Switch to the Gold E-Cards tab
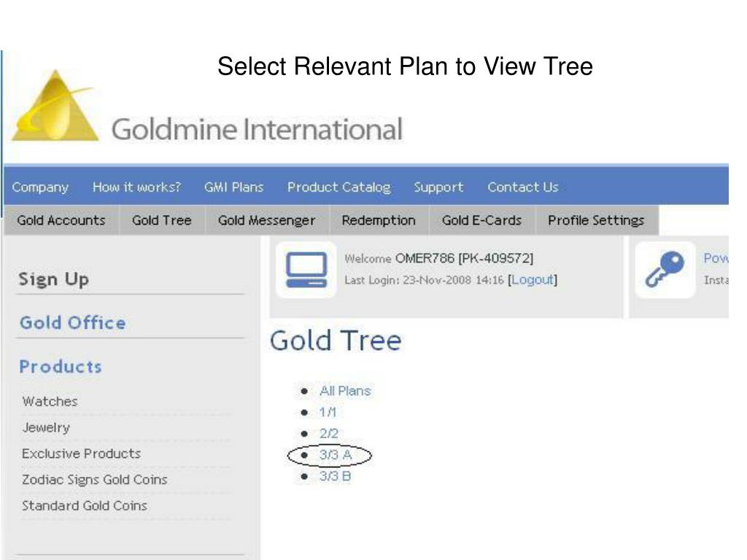The height and width of the screenshot is (560, 747). click(481, 220)
